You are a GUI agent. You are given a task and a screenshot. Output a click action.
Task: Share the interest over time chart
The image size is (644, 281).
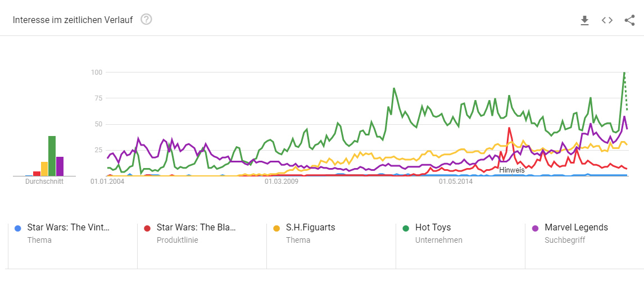[629, 20]
